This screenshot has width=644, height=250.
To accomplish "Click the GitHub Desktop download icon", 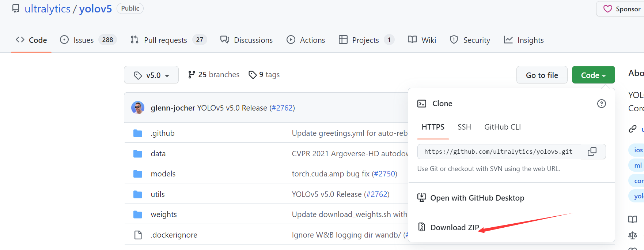I will point(422,198).
